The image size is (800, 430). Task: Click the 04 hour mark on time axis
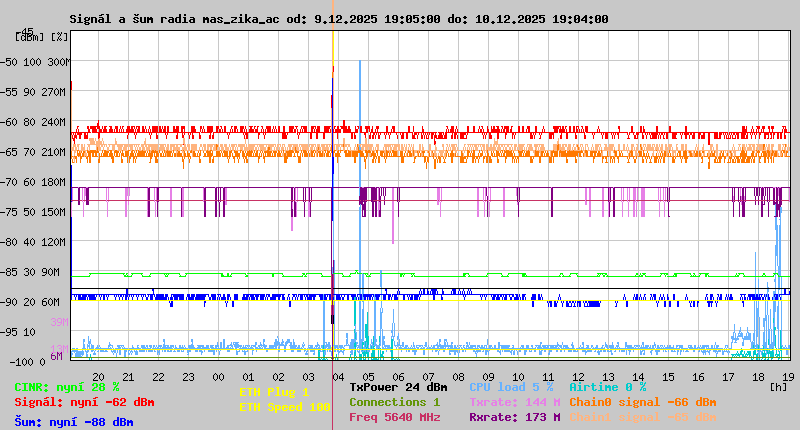[338, 376]
